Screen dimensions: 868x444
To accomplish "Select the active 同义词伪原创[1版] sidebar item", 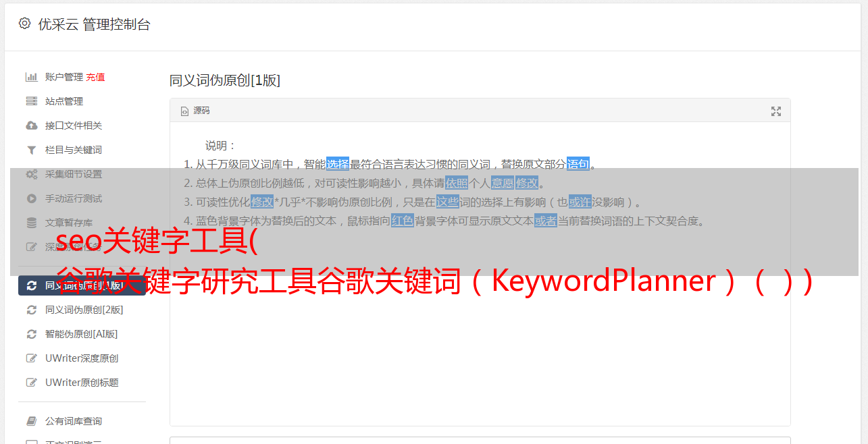I will (x=82, y=285).
